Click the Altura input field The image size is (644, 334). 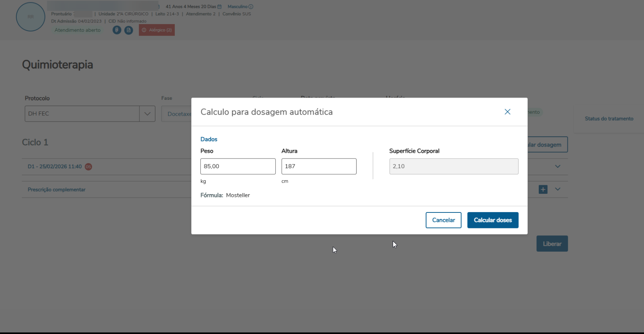tap(319, 166)
